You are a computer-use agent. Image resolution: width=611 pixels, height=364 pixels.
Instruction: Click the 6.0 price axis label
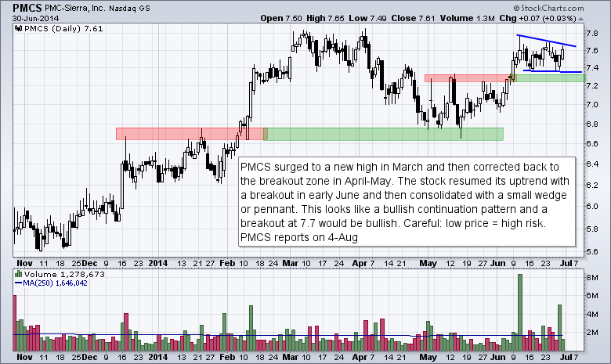pyautogui.click(x=592, y=207)
